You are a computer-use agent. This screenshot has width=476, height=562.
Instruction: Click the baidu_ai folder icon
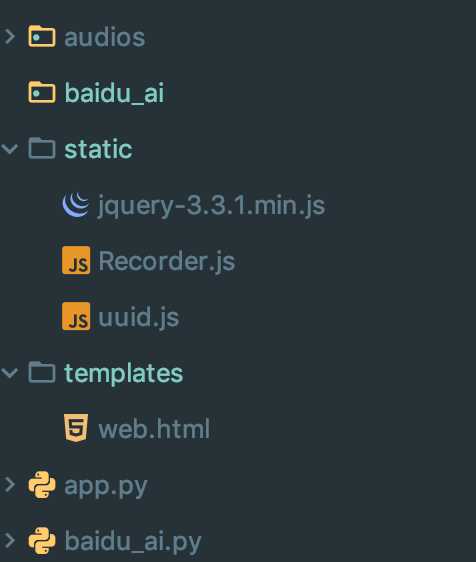(x=42, y=92)
